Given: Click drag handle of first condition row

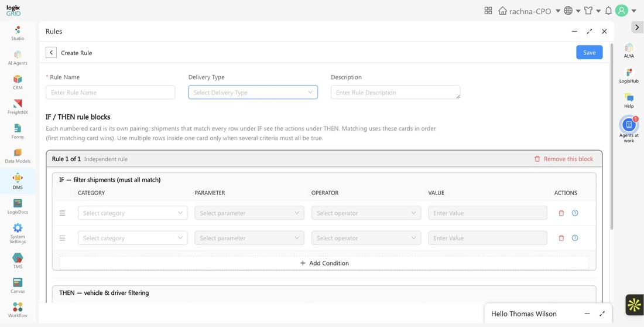Looking at the screenshot, I should (x=63, y=213).
